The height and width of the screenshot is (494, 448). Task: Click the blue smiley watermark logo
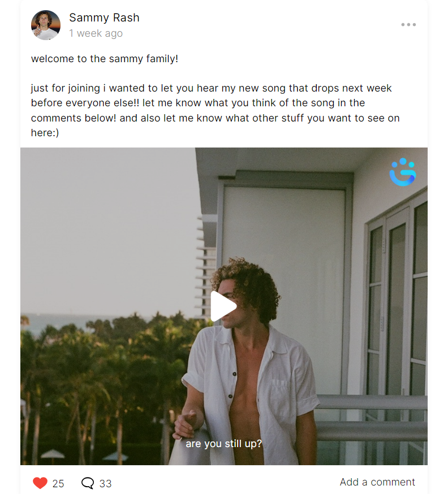coord(403,172)
